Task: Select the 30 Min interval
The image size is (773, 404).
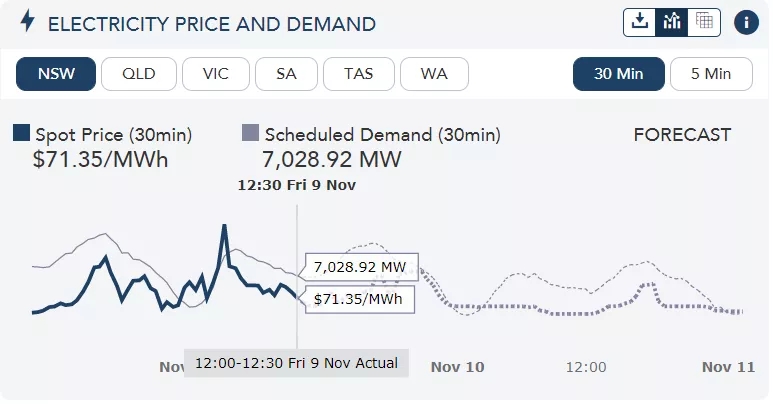Action: point(618,74)
